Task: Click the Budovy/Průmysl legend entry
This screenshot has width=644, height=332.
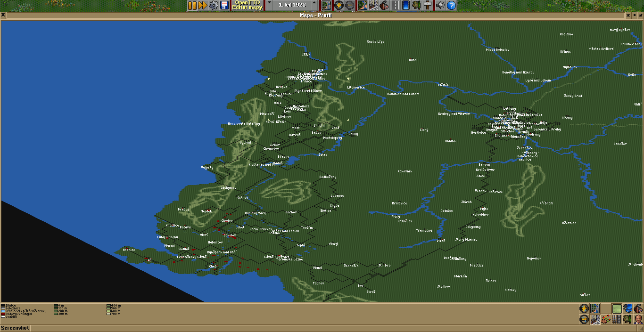Action: pyautogui.click(x=17, y=314)
